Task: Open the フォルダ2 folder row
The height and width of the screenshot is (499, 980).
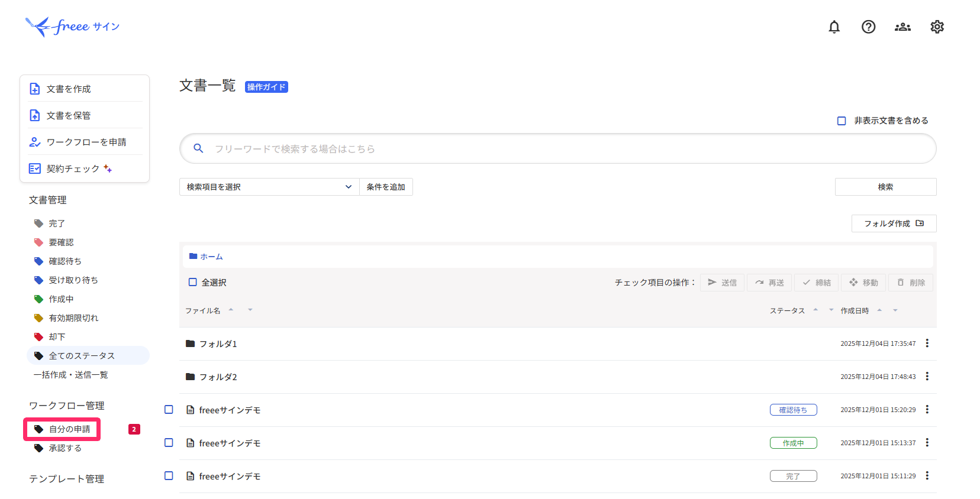Action: pyautogui.click(x=557, y=377)
